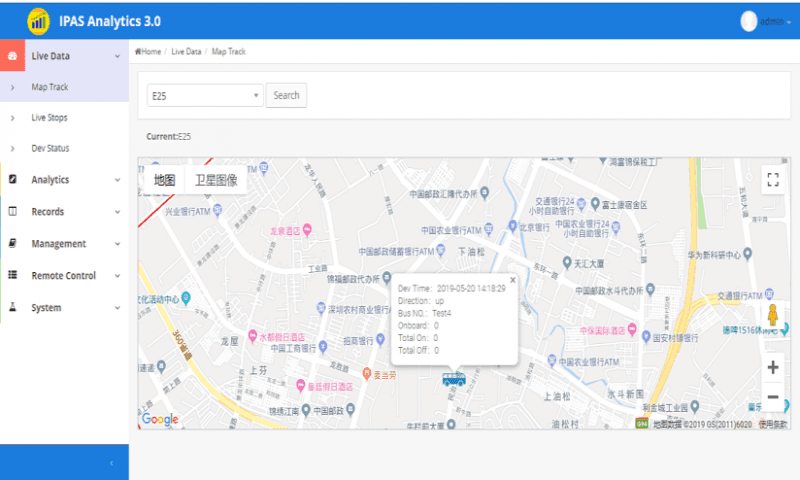The image size is (800, 480).
Task: Go to Home breadcrumb link
Action: (x=149, y=51)
